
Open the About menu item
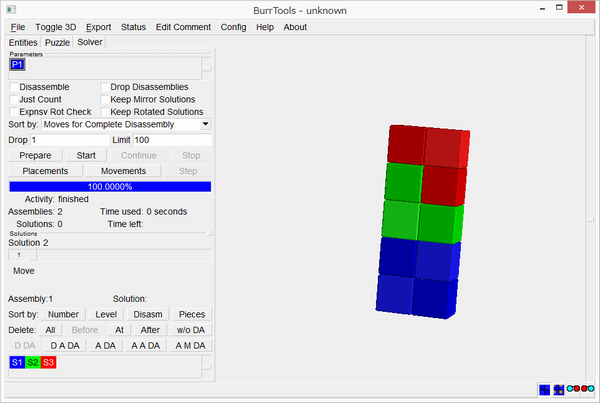295,27
